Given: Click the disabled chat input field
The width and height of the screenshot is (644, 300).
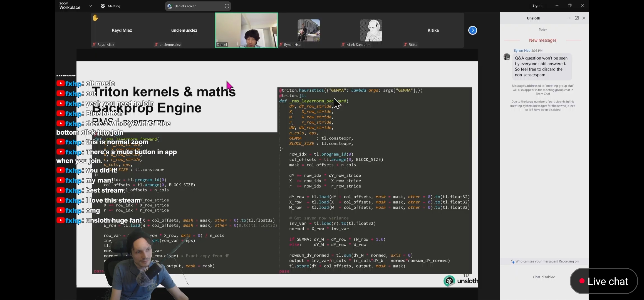Looking at the screenshot, I should [x=544, y=277].
